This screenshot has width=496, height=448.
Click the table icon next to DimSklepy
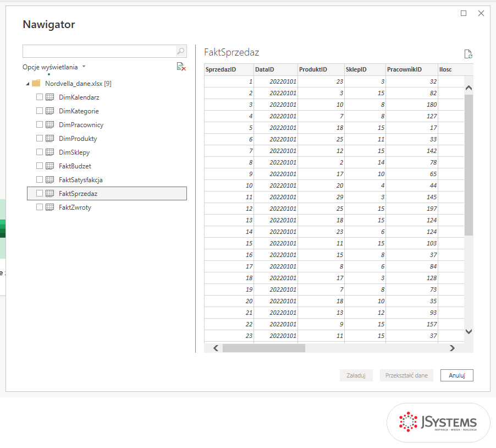click(x=49, y=152)
